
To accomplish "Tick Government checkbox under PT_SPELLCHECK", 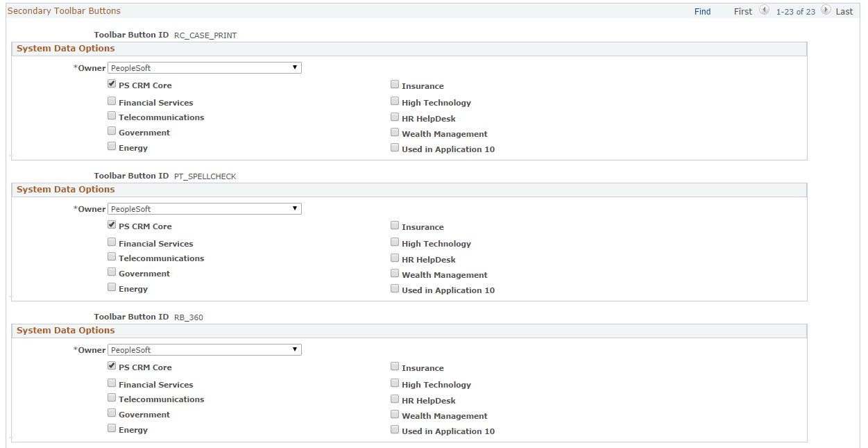I will [112, 272].
